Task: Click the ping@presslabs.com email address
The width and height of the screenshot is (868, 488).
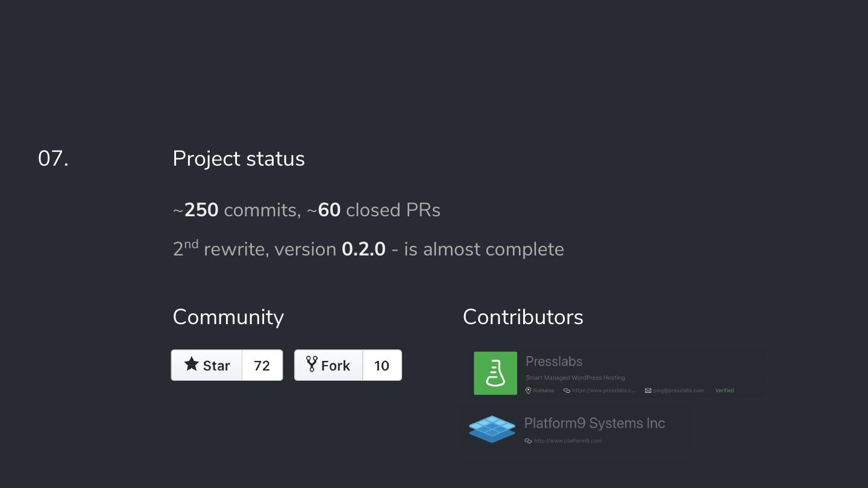Action: pos(678,390)
